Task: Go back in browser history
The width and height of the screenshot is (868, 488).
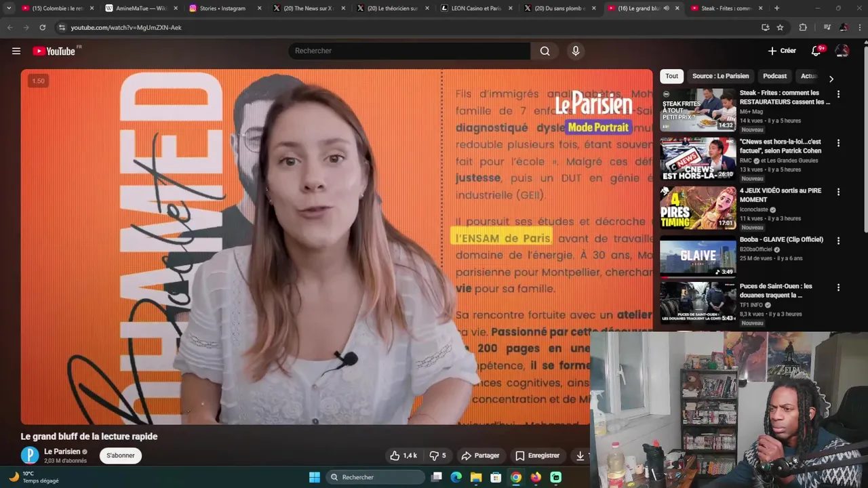Action: click(x=9, y=27)
